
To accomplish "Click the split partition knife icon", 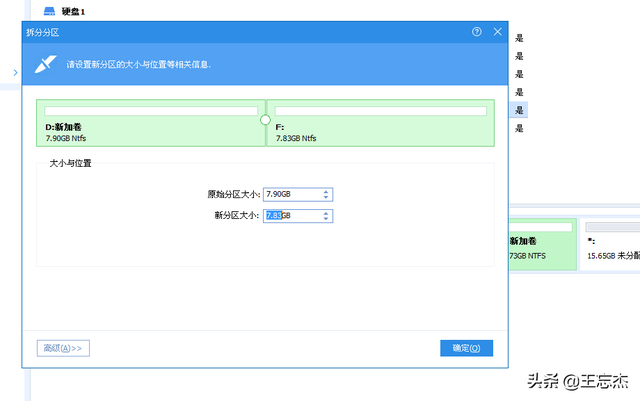I will click(x=45, y=64).
